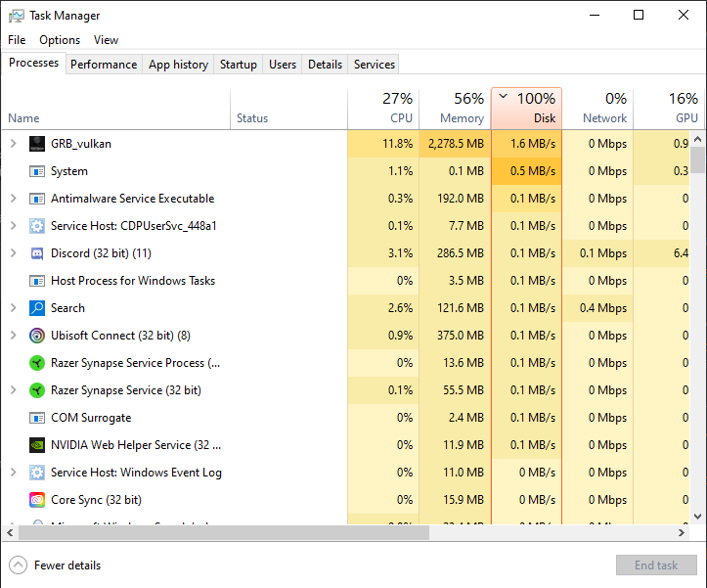Click the Razer Synapse Service Process icon
The height and width of the screenshot is (588, 707).
pos(37,363)
